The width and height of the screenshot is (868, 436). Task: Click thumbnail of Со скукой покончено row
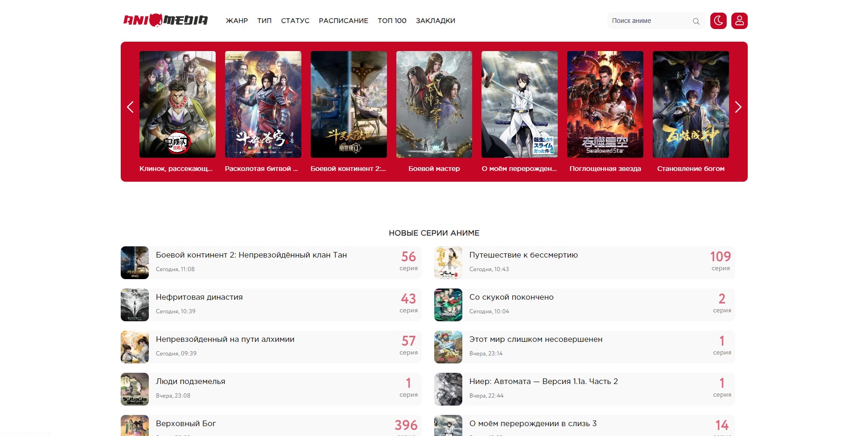click(x=448, y=305)
